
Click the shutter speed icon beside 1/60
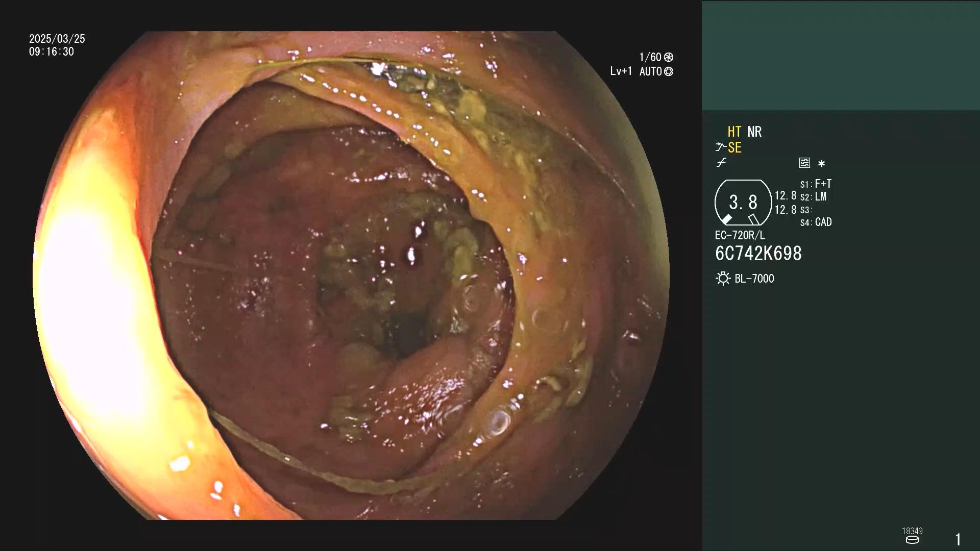(x=669, y=57)
